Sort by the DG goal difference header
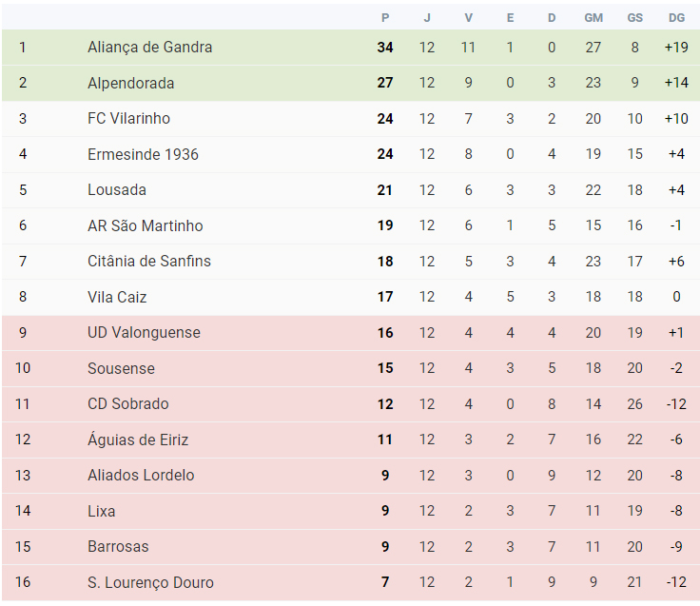Viewport: 700px width, 606px height. point(676,18)
